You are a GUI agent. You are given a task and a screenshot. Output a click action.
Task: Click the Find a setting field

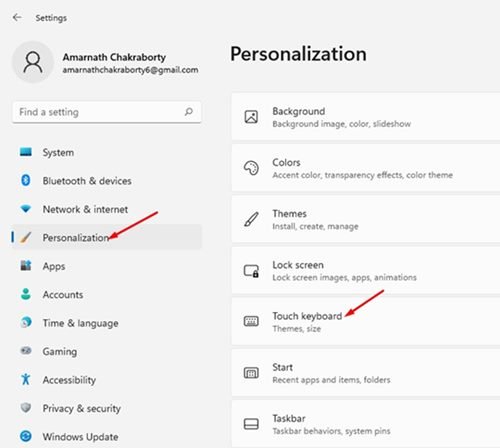(x=107, y=112)
